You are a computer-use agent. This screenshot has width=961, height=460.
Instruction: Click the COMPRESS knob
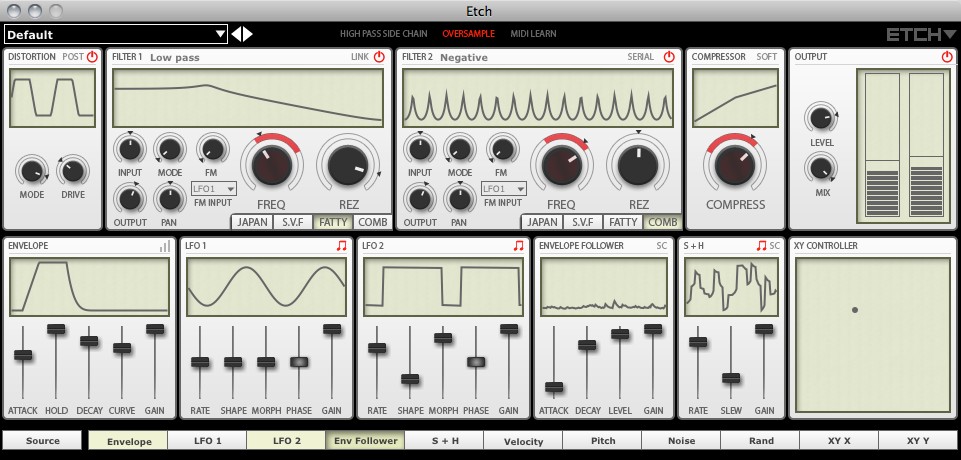(735, 165)
